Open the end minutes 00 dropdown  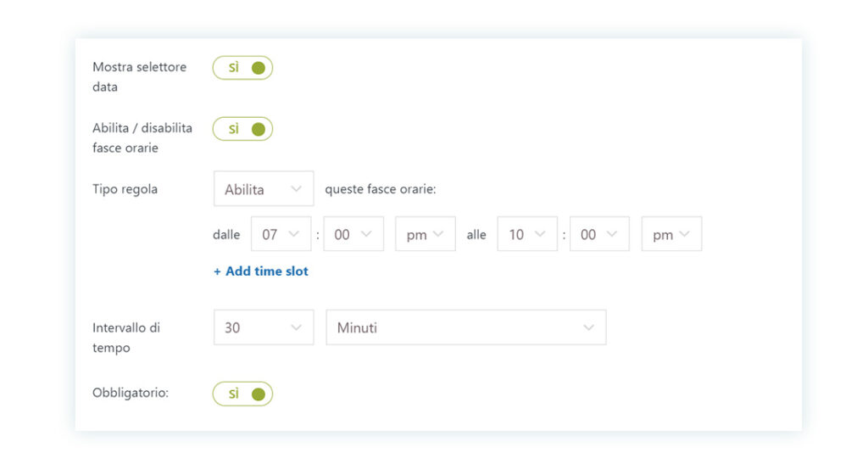pos(599,234)
